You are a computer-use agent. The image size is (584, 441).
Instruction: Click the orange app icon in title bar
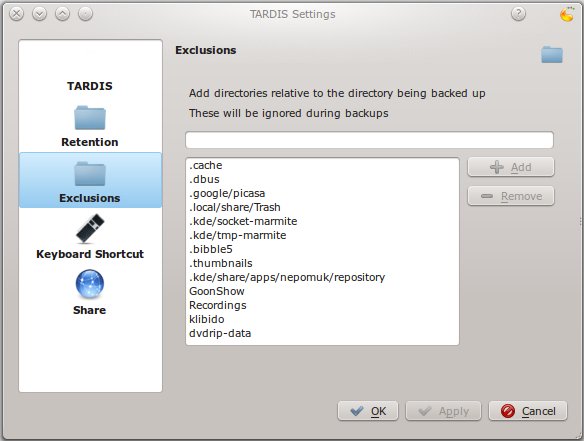pos(567,14)
